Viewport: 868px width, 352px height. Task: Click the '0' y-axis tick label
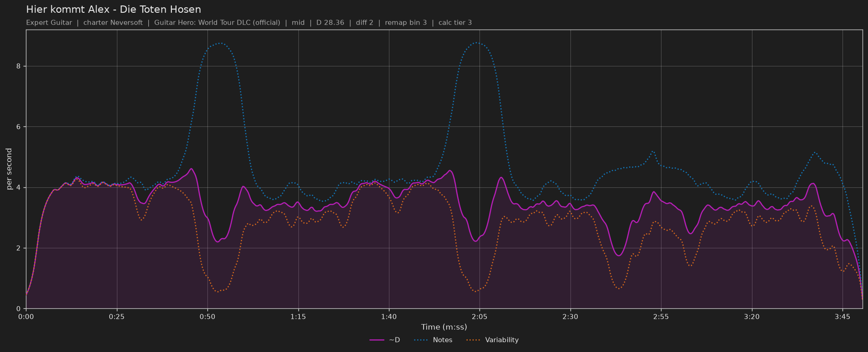point(19,309)
